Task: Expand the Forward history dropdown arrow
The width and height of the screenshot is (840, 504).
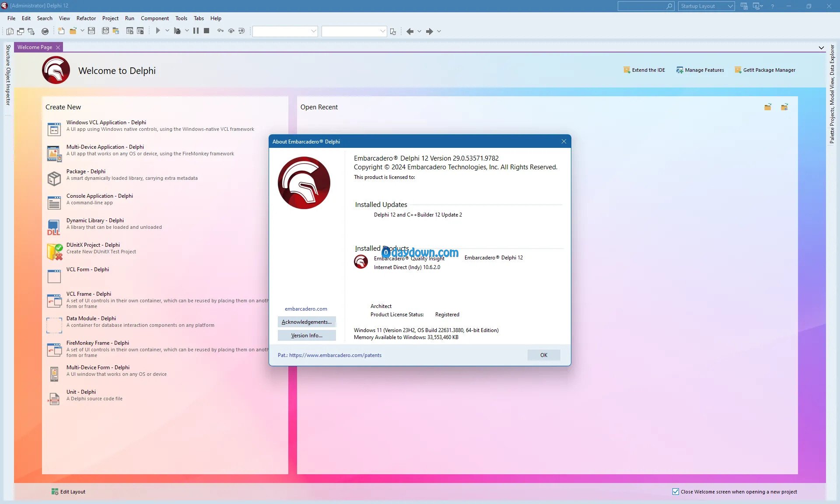Action: tap(439, 31)
